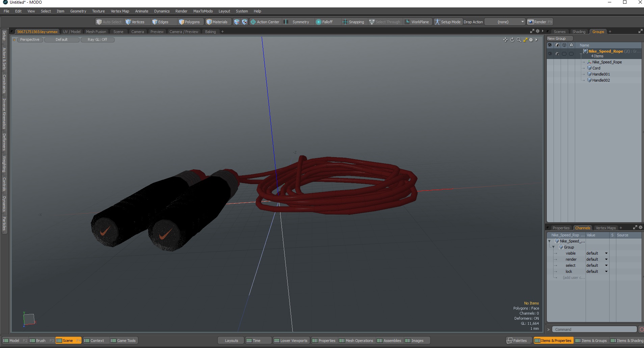The image size is (644, 348).
Task: Open the lock channel value dropdown
Action: coord(597,271)
